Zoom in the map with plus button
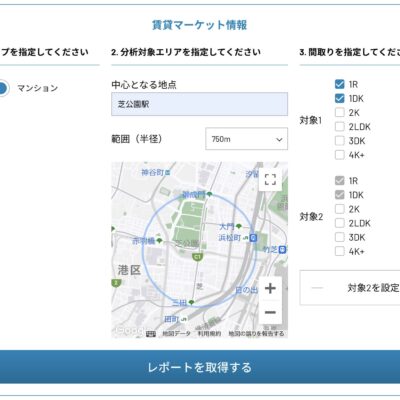 [x=270, y=288]
